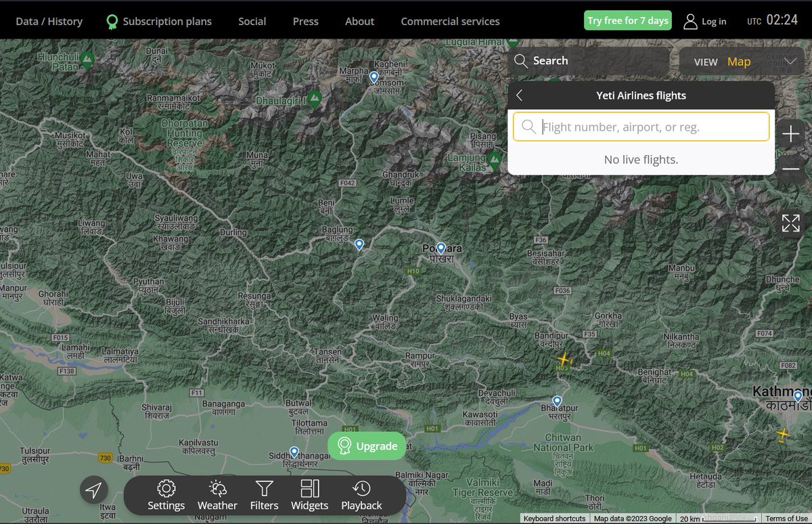The image size is (812, 524).
Task: Start Playback mode
Action: (361, 495)
